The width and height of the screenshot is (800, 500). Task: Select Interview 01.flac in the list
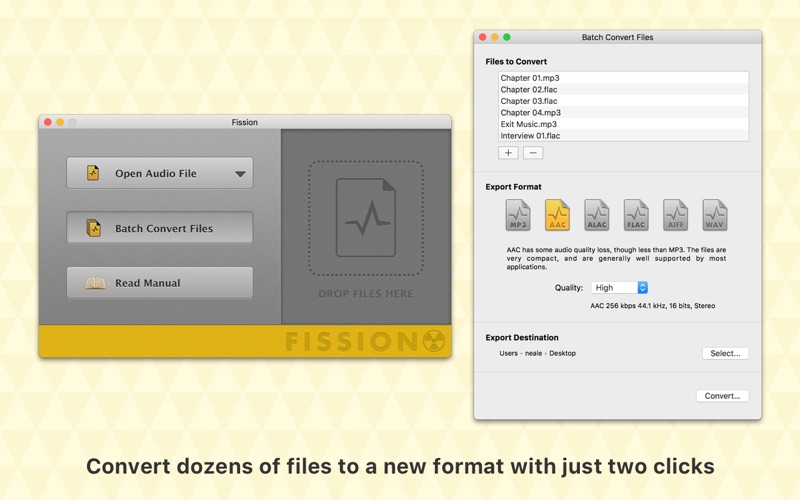coord(623,136)
